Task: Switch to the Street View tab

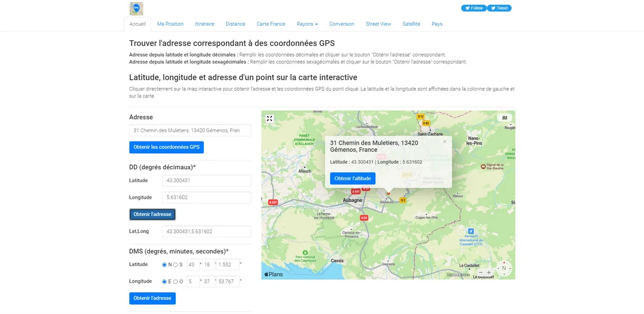Action: pyautogui.click(x=378, y=24)
